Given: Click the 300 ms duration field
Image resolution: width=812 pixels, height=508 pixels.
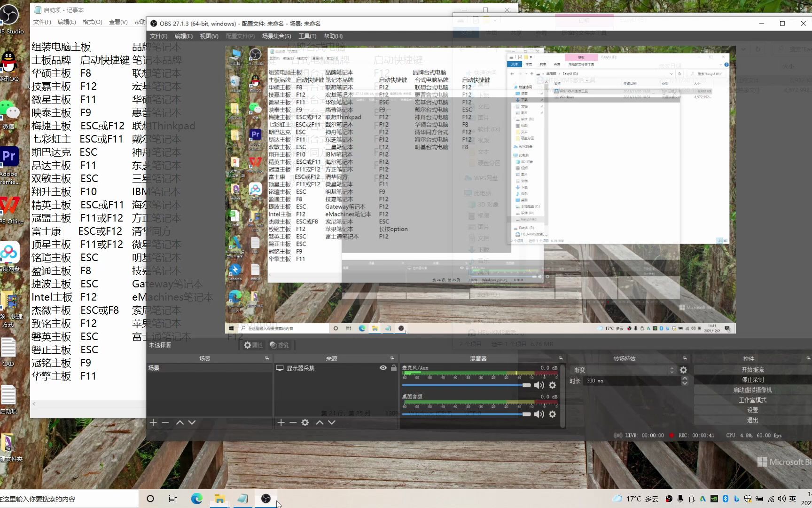Looking at the screenshot, I should tap(632, 381).
